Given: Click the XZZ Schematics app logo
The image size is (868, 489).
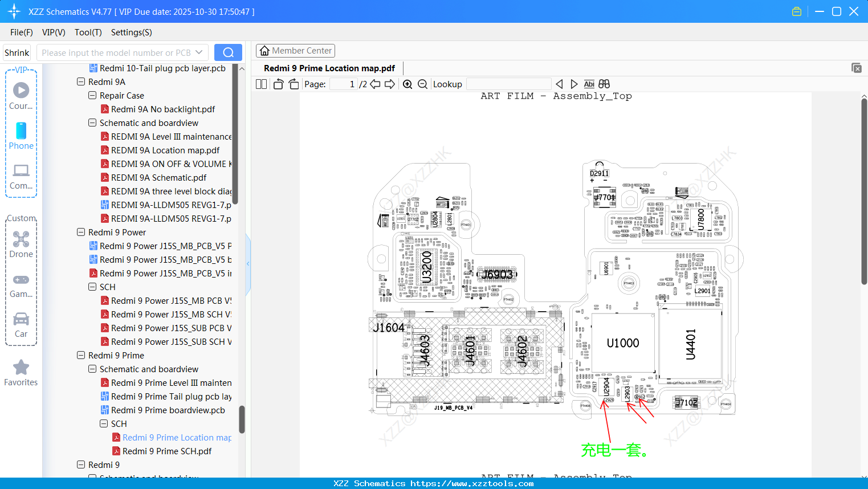Looking at the screenshot, I should click(14, 11).
